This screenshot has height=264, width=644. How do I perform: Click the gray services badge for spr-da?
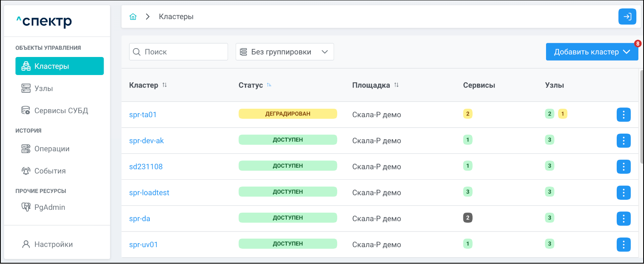pyautogui.click(x=468, y=218)
